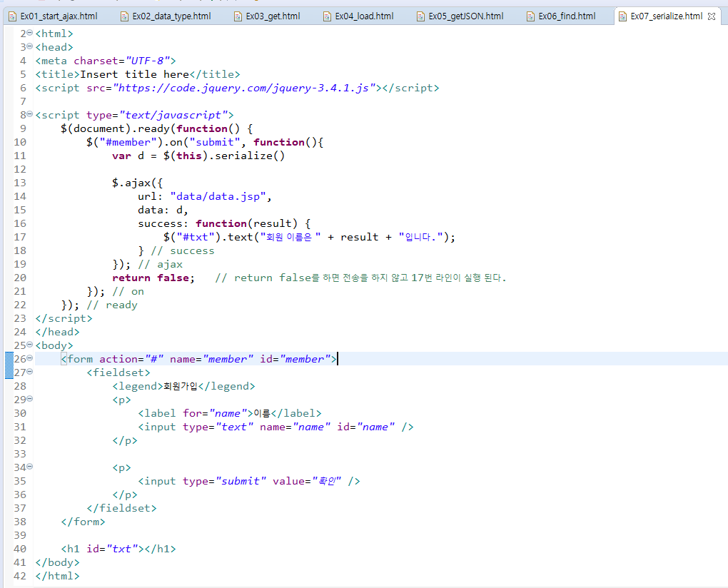Click the title text "Insert title here"
This screenshot has height=588, width=728.
[134, 74]
